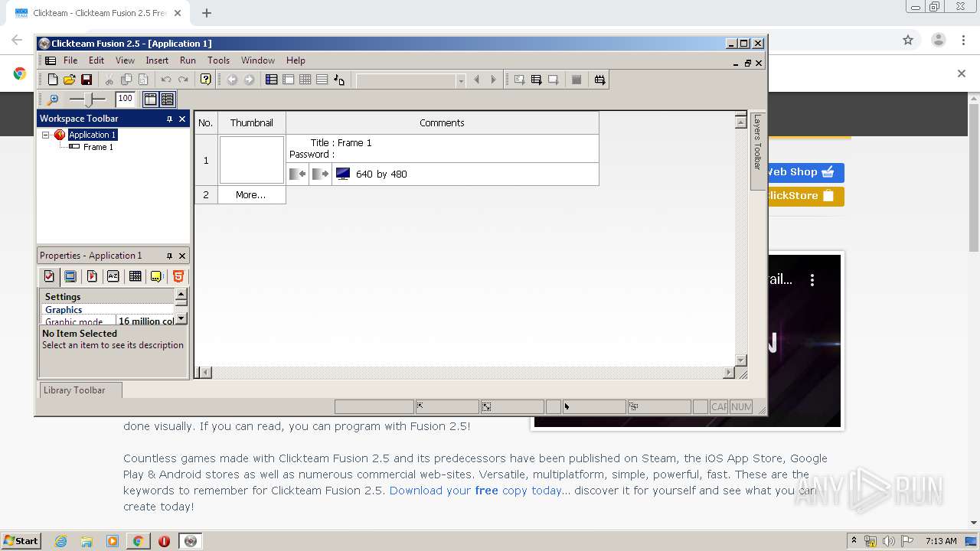This screenshot has width=980, height=551.
Task: Close the Workspace Toolbar panel
Action: (x=182, y=119)
